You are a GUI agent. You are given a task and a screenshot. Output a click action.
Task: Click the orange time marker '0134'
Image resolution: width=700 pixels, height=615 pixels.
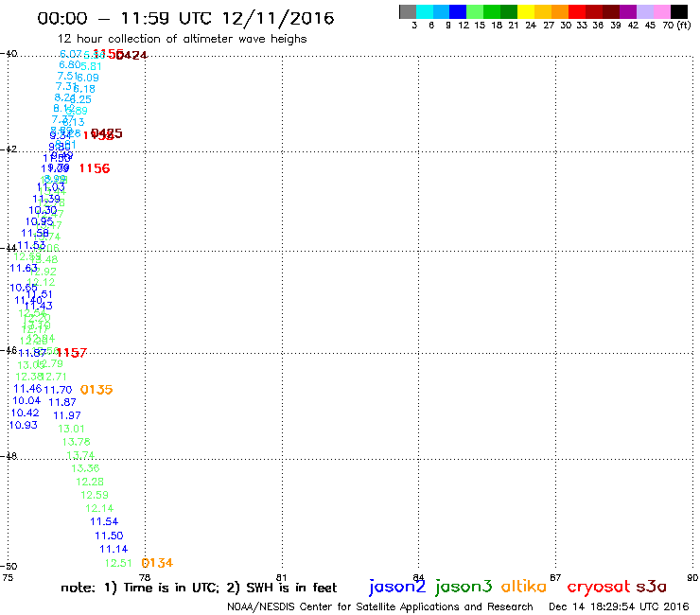pyautogui.click(x=157, y=563)
